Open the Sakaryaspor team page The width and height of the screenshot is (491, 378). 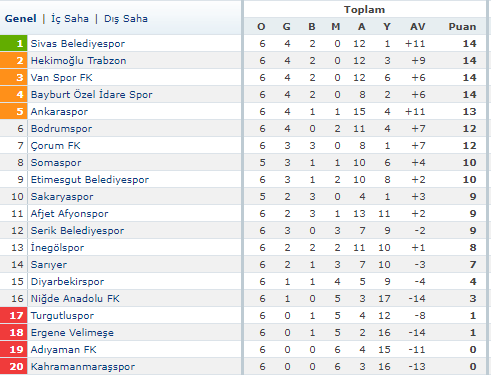pos(62,197)
